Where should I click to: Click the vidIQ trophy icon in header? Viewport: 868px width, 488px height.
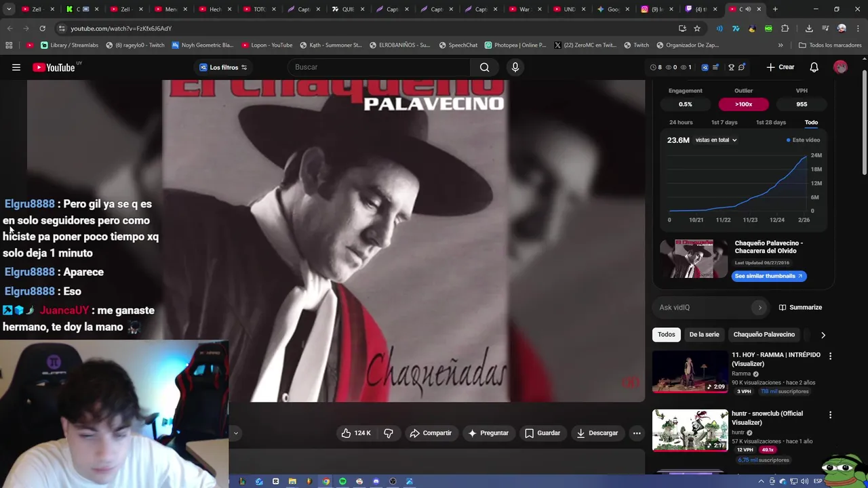pyautogui.click(x=731, y=67)
